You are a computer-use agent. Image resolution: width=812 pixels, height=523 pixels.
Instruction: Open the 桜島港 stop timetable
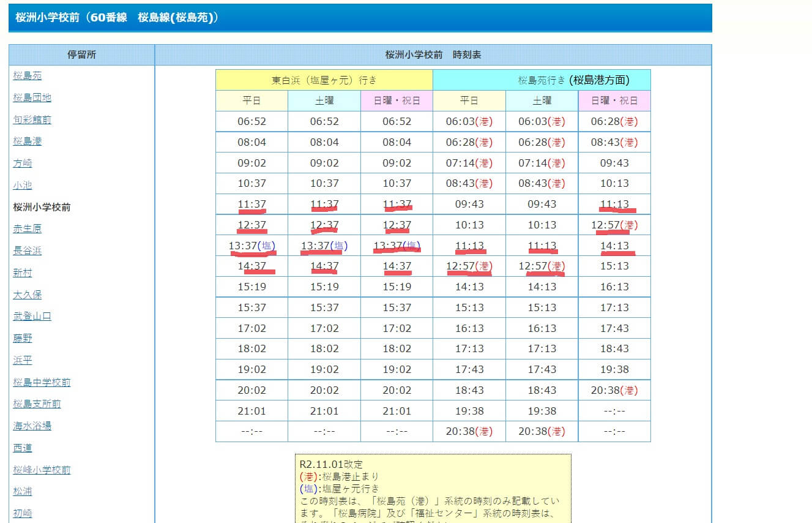28,141
